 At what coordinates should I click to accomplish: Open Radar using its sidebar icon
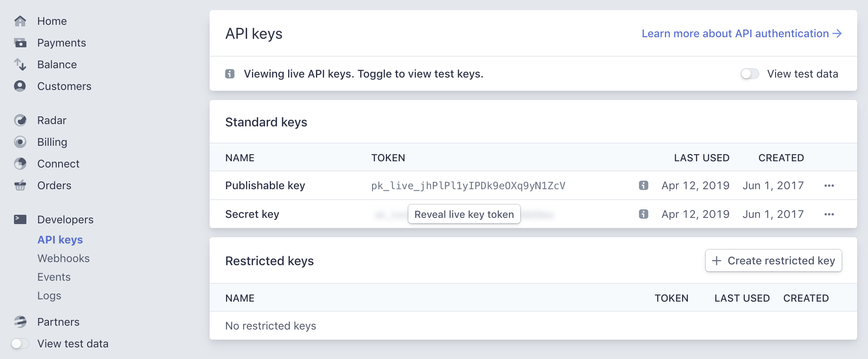pos(20,120)
